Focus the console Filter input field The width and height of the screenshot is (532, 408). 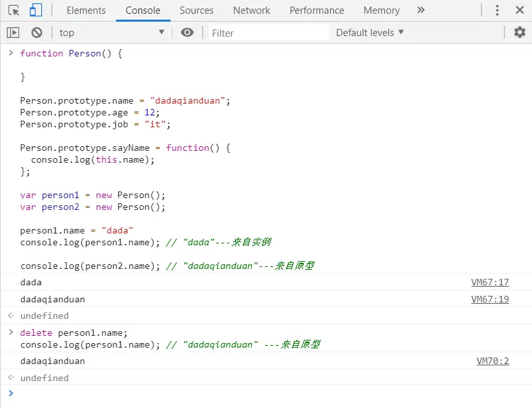(x=268, y=33)
